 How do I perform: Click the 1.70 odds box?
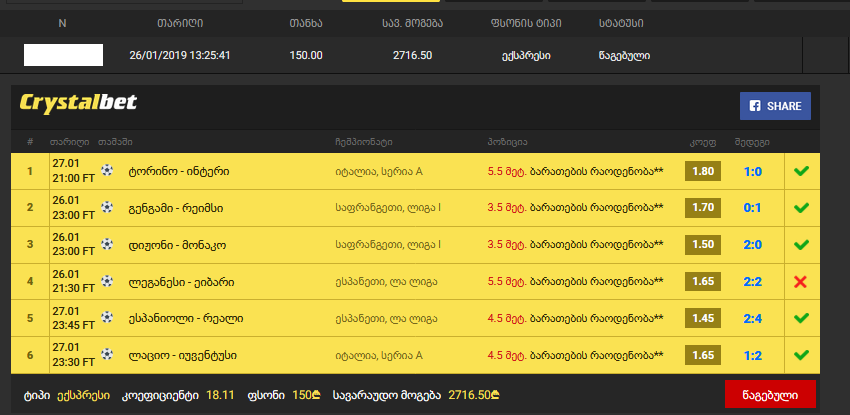click(703, 208)
